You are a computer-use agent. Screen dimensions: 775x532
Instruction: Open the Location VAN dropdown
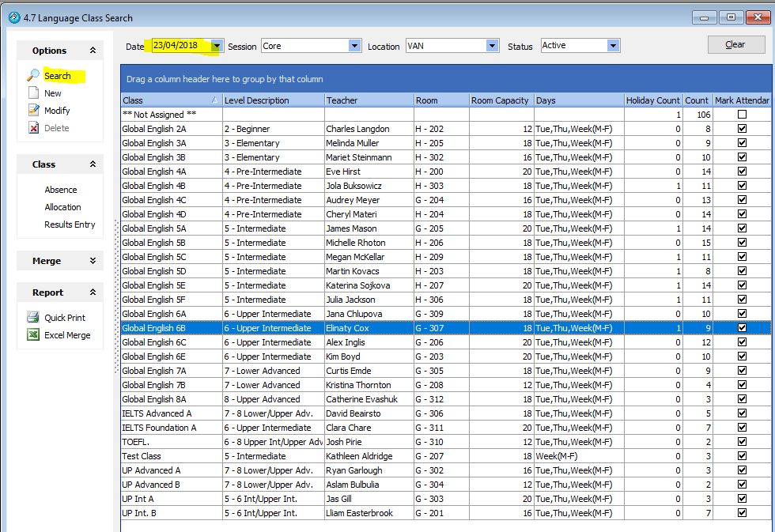coord(493,46)
